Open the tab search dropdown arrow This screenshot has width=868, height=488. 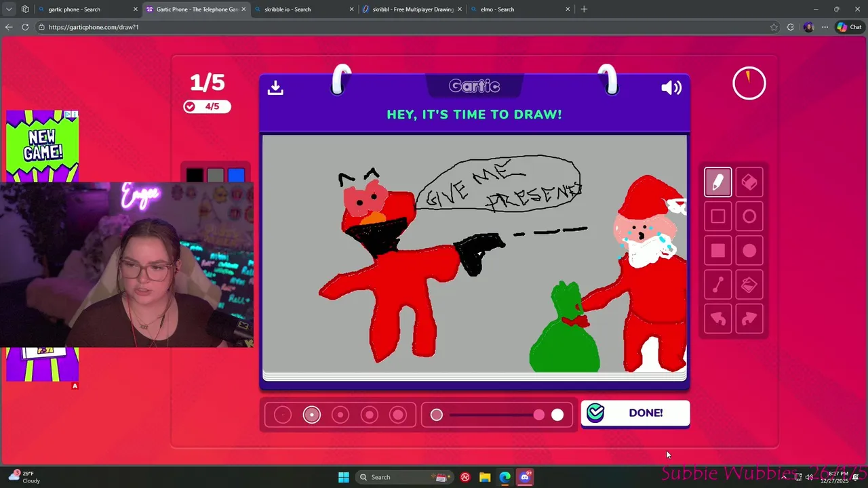pos(9,9)
